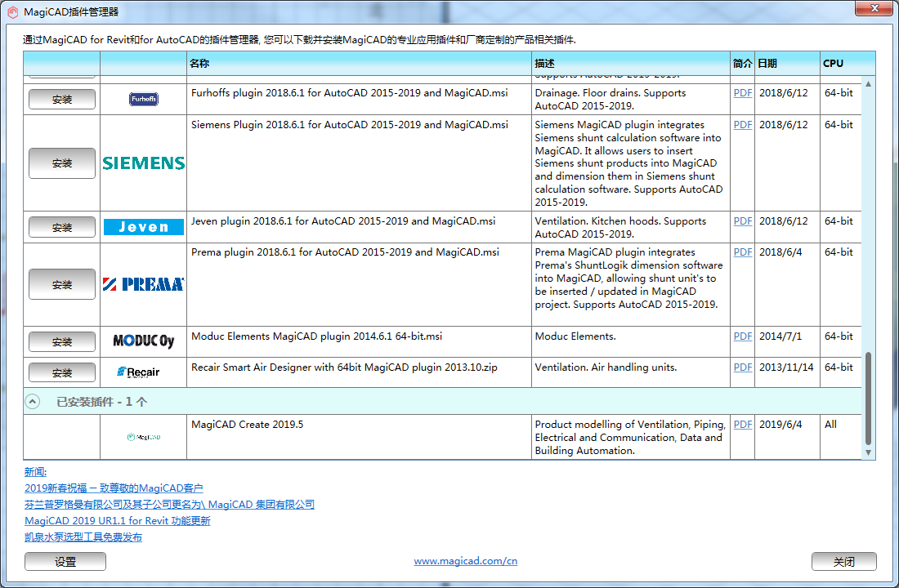Open the 2019新春祝福 news link

tap(114, 488)
